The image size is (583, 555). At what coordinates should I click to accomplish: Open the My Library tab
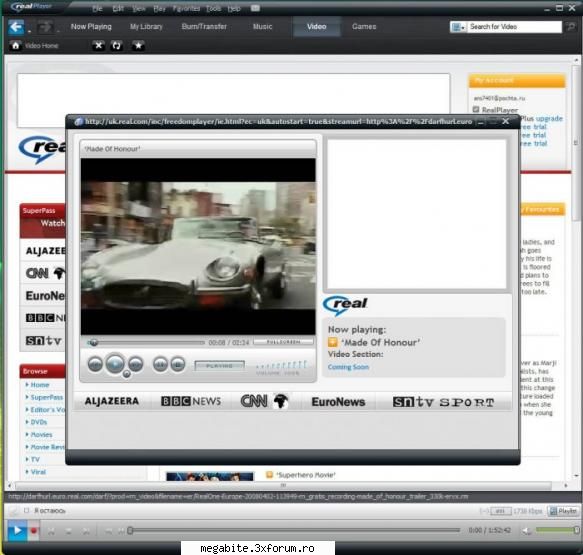(146, 26)
